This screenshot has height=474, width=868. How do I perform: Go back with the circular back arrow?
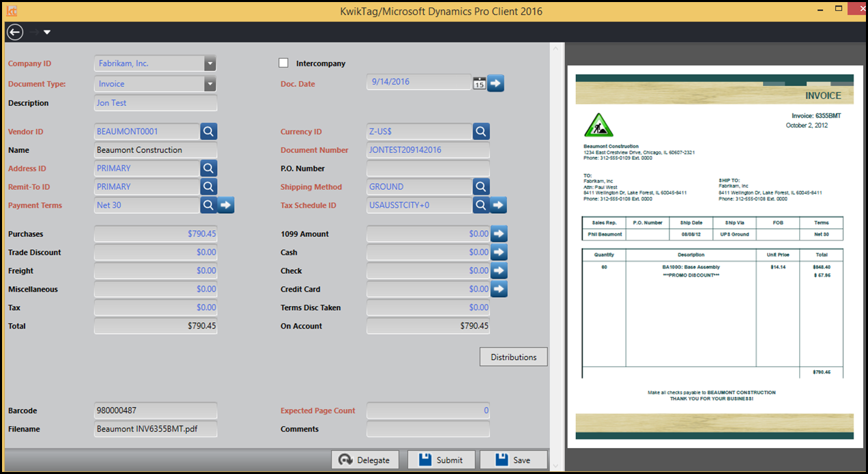pos(15,31)
